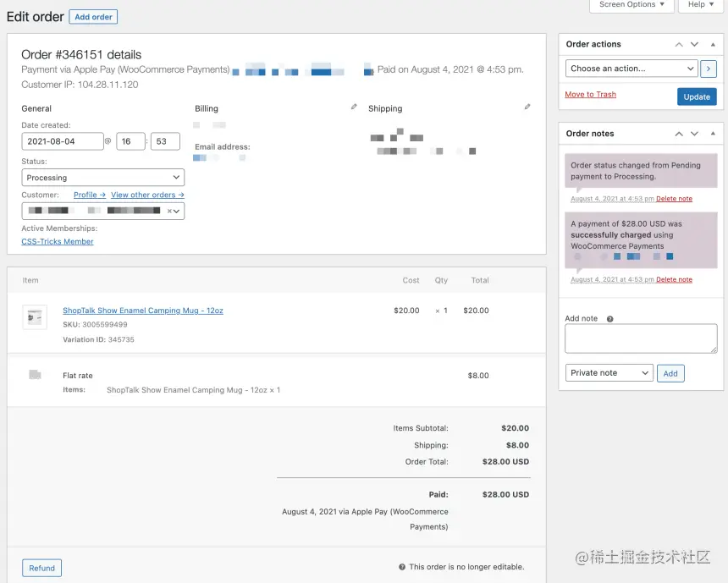Open the CSS-Tricks Member membership link
Viewport: 728px width, 583px height.
click(58, 241)
